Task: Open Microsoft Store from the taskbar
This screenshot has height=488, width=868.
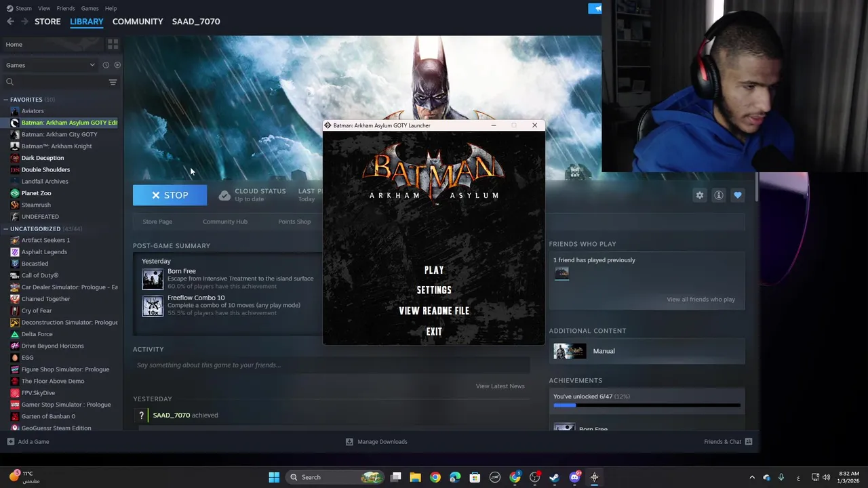Action: point(475,477)
